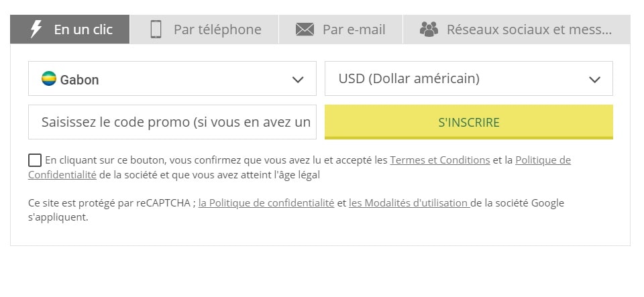The image size is (644, 297).
Task: Click the Gabon flag icon
Action: (49, 78)
